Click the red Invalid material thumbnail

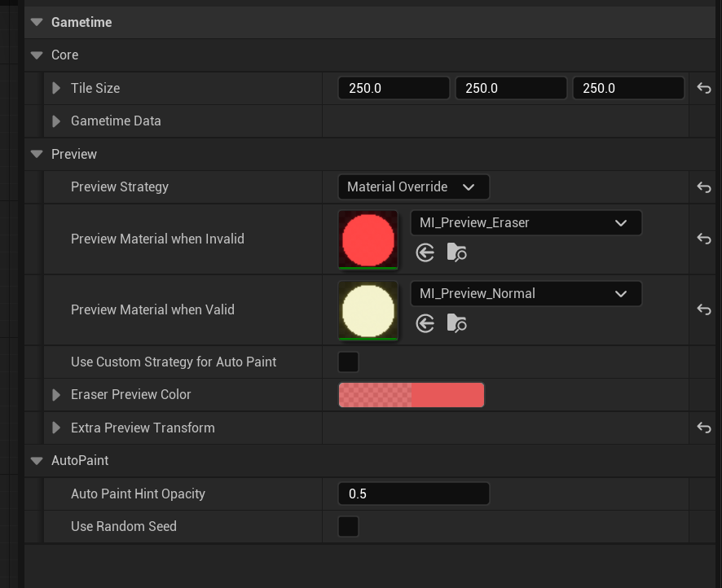pyautogui.click(x=368, y=239)
